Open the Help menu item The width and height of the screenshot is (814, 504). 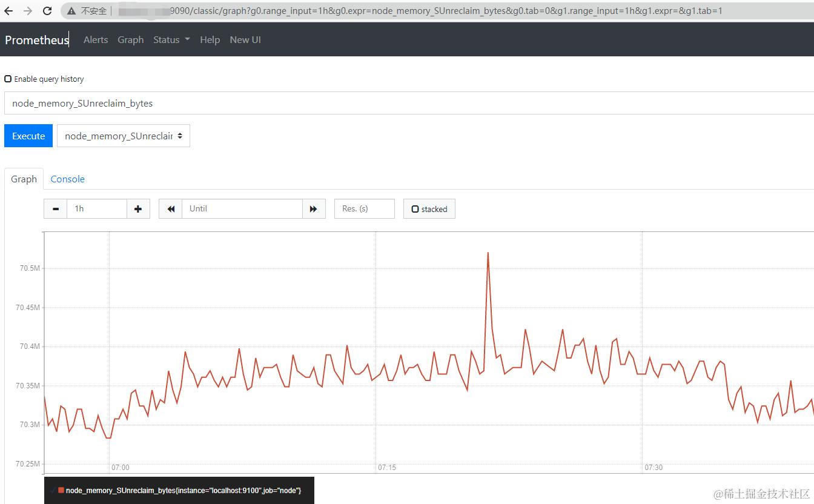click(210, 39)
